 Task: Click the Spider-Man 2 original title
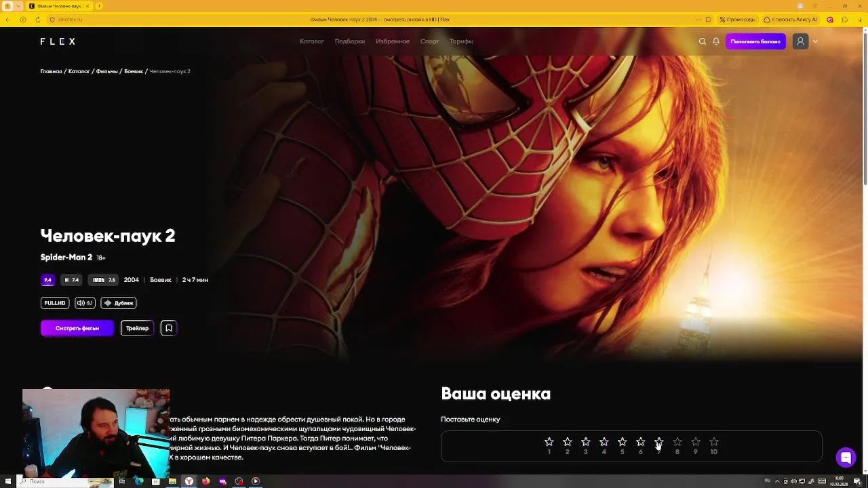pos(66,258)
